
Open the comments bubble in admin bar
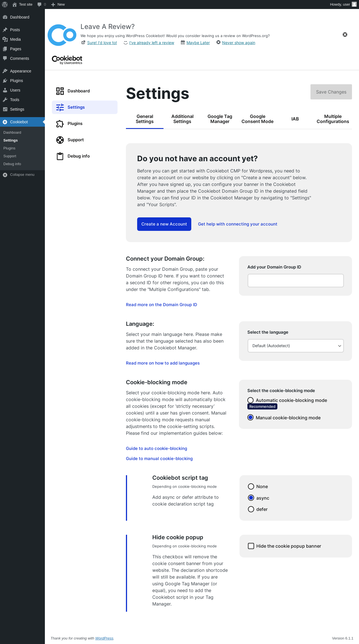coord(39,4)
